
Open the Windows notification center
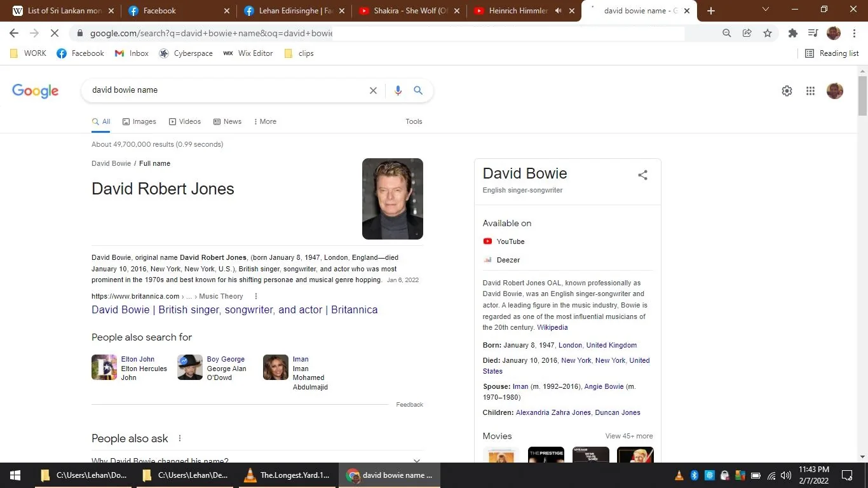point(847,475)
